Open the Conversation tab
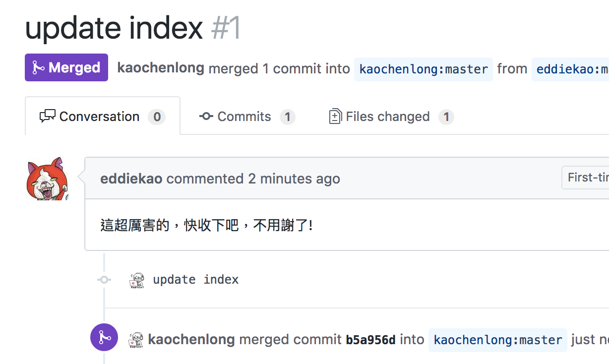The image size is (609, 364). point(99,116)
